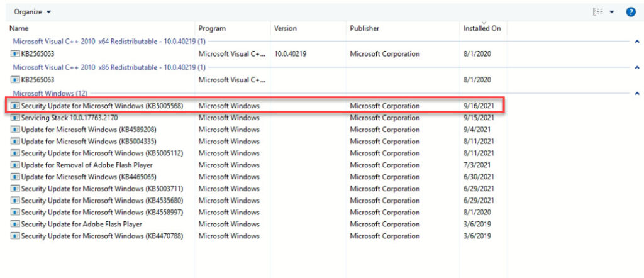Click icon next to Security Update for Adobe Flash Player
The image size is (644, 278).
pyautogui.click(x=16, y=224)
